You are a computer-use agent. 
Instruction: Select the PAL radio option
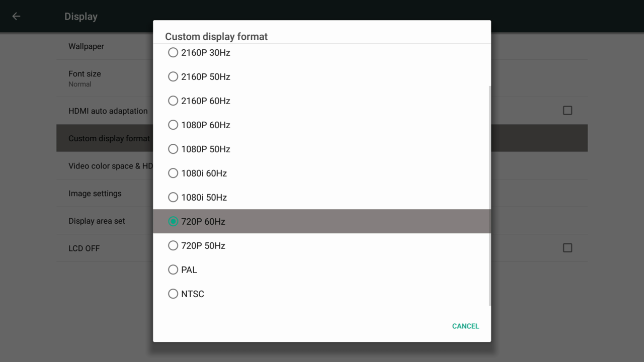(x=173, y=269)
